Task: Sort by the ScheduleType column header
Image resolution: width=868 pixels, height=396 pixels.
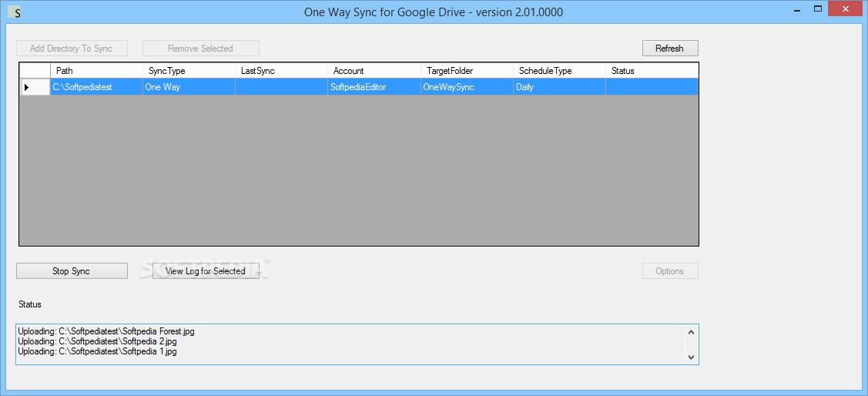Action: point(559,71)
